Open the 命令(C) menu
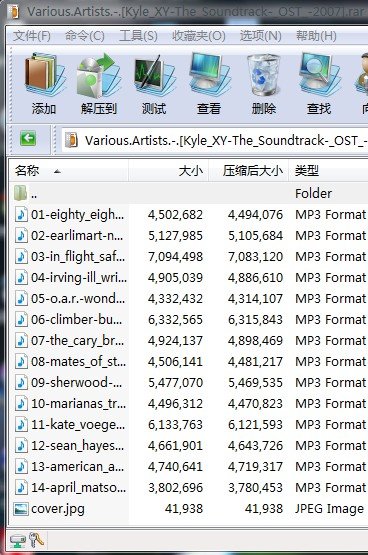Viewport: 368px width, 555px height. (85, 36)
